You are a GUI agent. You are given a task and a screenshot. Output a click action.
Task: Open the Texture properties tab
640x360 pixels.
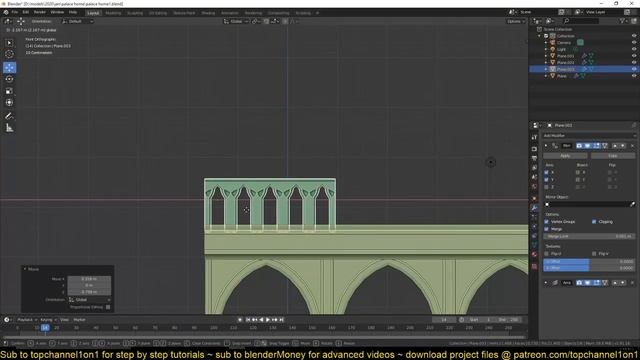(x=534, y=267)
